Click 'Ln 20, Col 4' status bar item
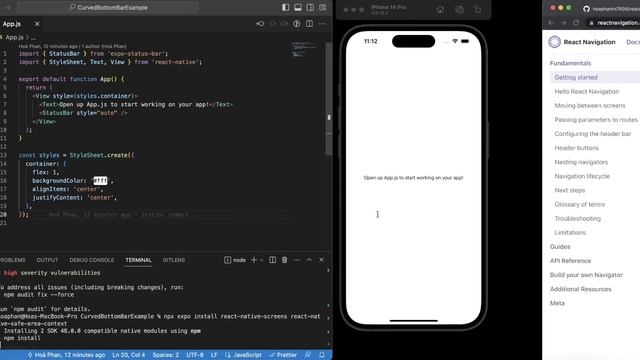640x360 pixels. [x=129, y=355]
